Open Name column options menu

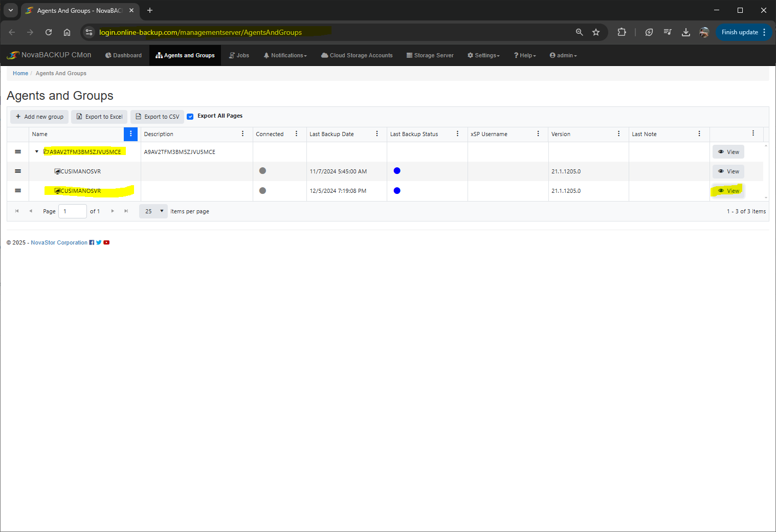[x=131, y=134]
